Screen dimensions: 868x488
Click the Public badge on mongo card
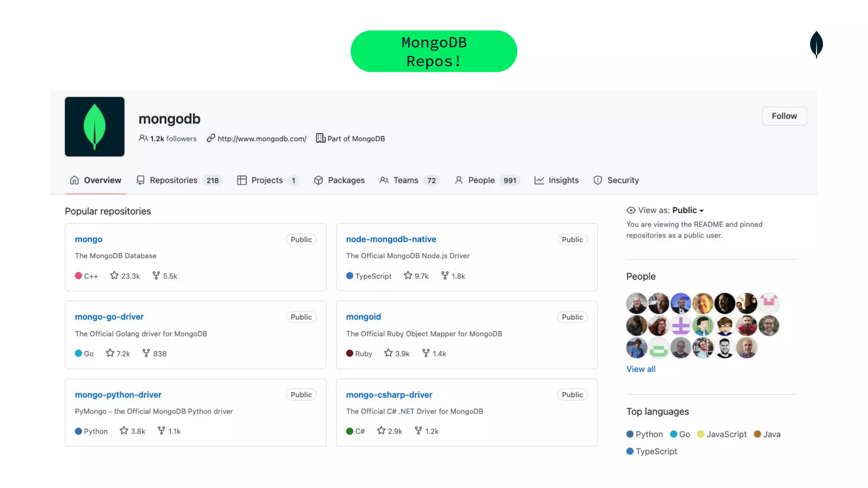(x=301, y=239)
